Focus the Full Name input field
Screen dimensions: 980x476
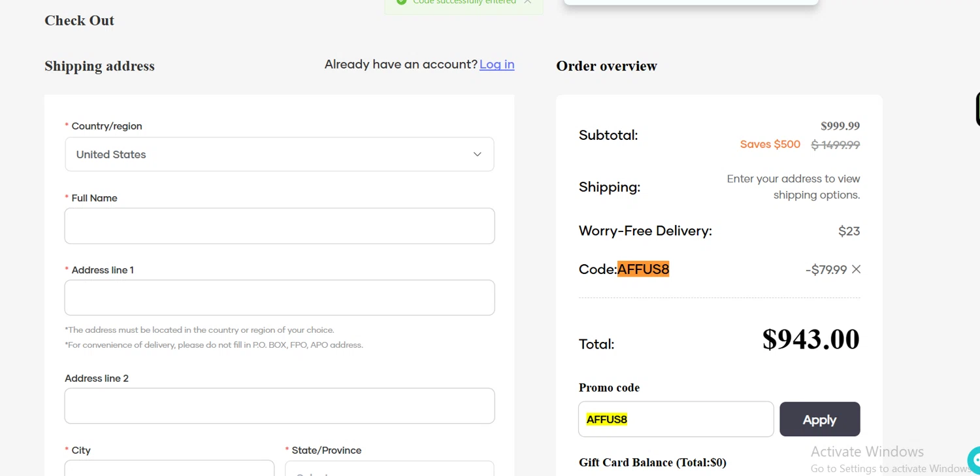tap(279, 226)
